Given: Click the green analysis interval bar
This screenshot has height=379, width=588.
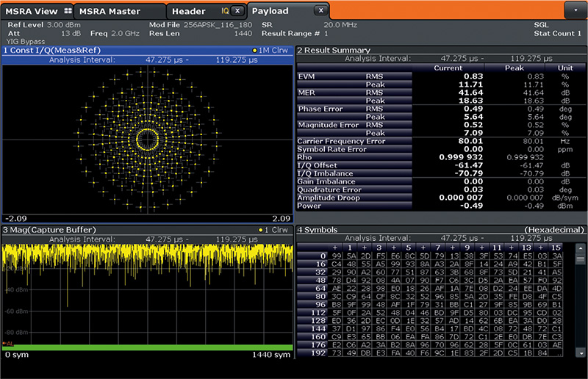Looking at the screenshot, I should coord(147,347).
